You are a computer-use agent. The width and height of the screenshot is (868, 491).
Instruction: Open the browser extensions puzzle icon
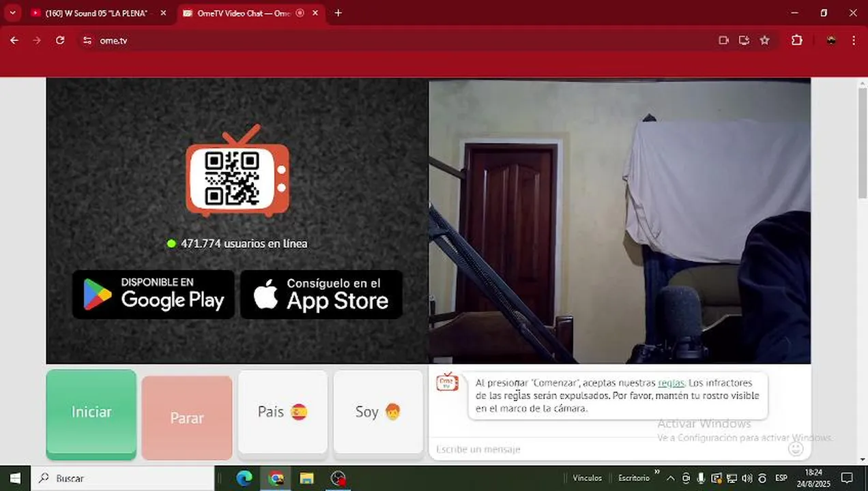point(797,40)
